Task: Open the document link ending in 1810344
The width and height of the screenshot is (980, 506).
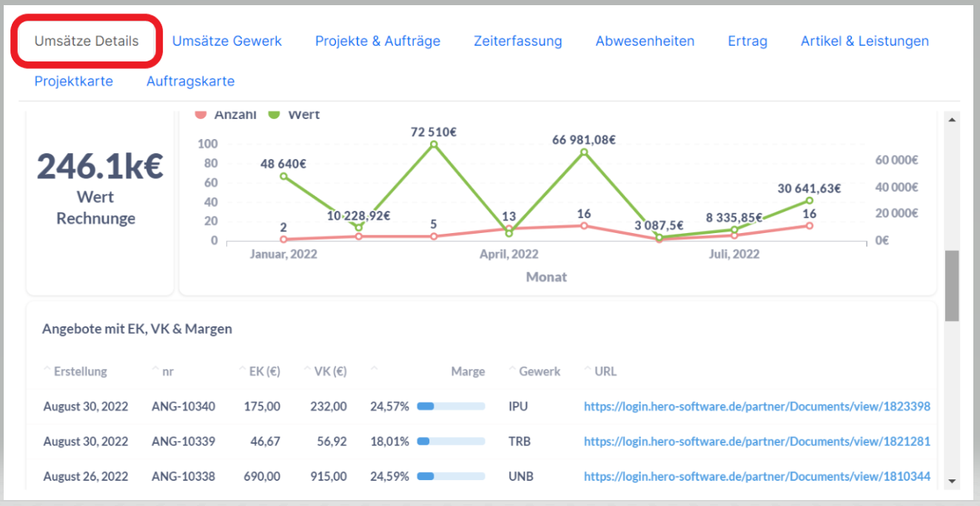Action: click(x=757, y=476)
